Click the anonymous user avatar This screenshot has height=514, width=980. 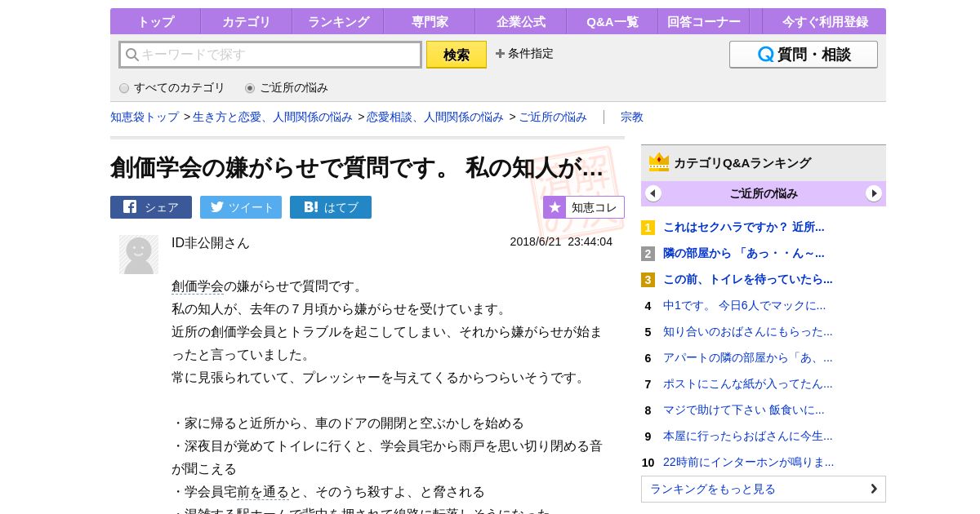[x=139, y=255]
